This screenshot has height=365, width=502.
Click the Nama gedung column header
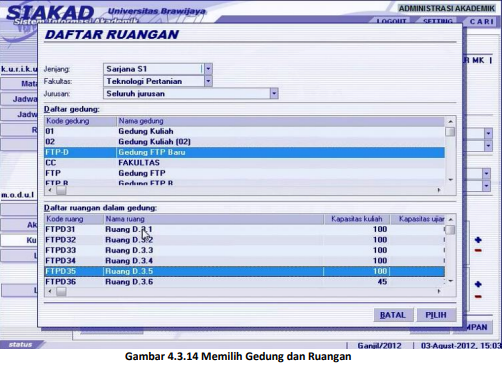[280, 121]
